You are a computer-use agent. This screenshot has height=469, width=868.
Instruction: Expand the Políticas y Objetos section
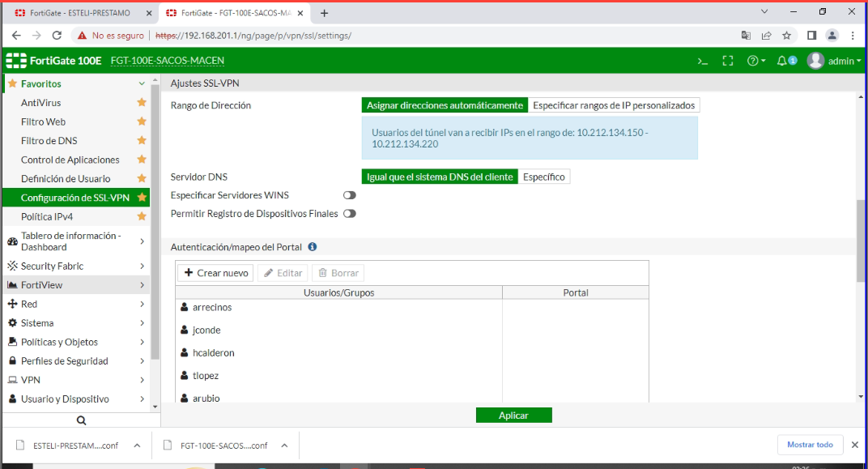pyautogui.click(x=74, y=342)
